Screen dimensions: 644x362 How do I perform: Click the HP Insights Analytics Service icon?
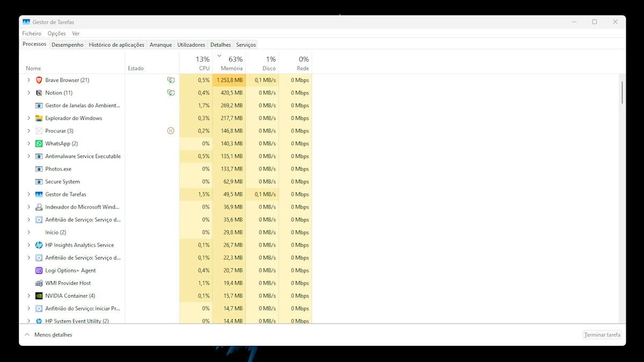pos(39,245)
